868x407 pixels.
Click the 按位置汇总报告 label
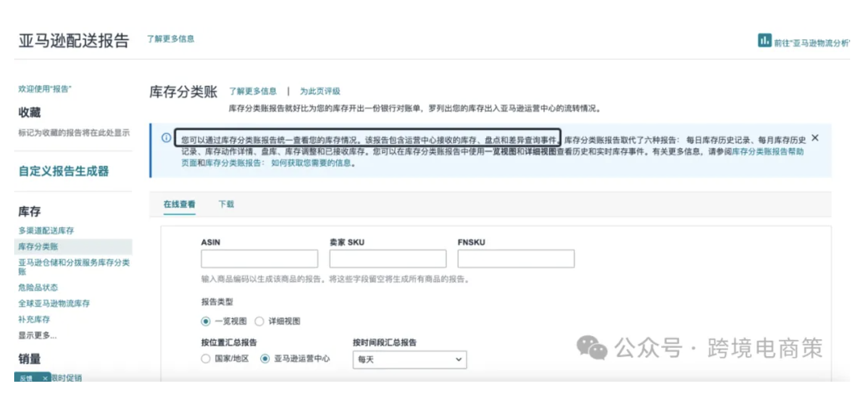[x=229, y=342]
